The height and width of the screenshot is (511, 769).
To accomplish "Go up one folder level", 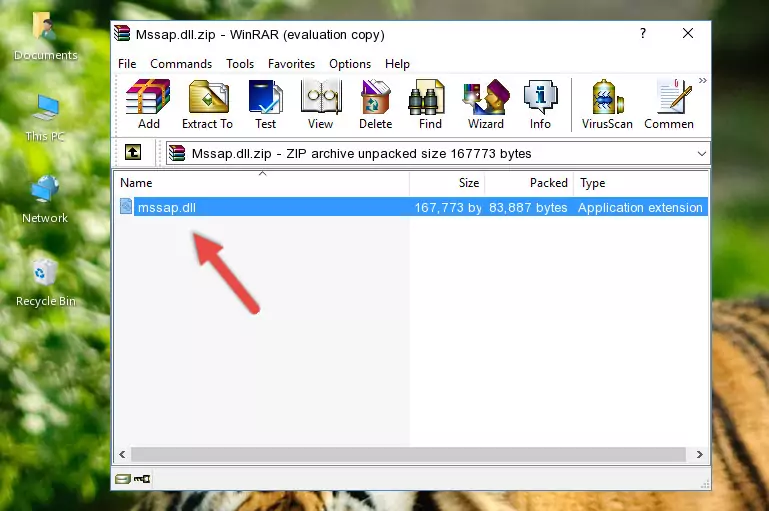I will pos(132,153).
